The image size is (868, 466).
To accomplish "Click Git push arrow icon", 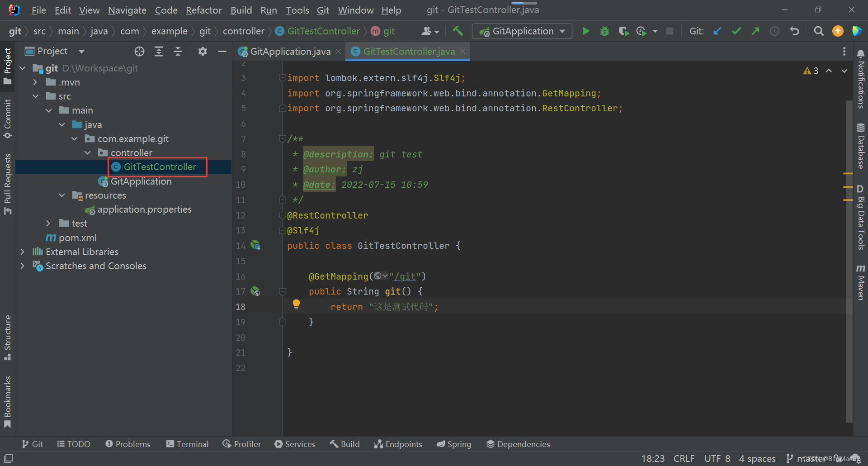I will 755,31.
